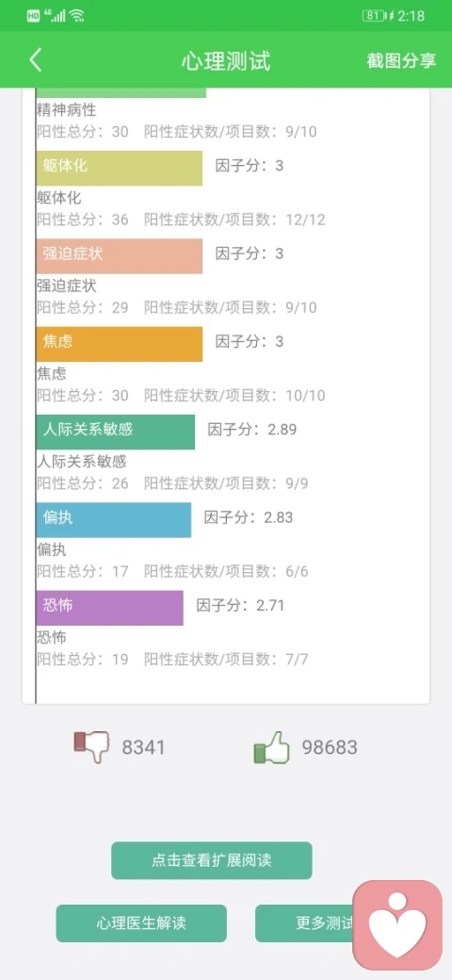The width and height of the screenshot is (452, 980).
Task: Tap the green 人际关系敏感 bar
Action: tap(116, 432)
